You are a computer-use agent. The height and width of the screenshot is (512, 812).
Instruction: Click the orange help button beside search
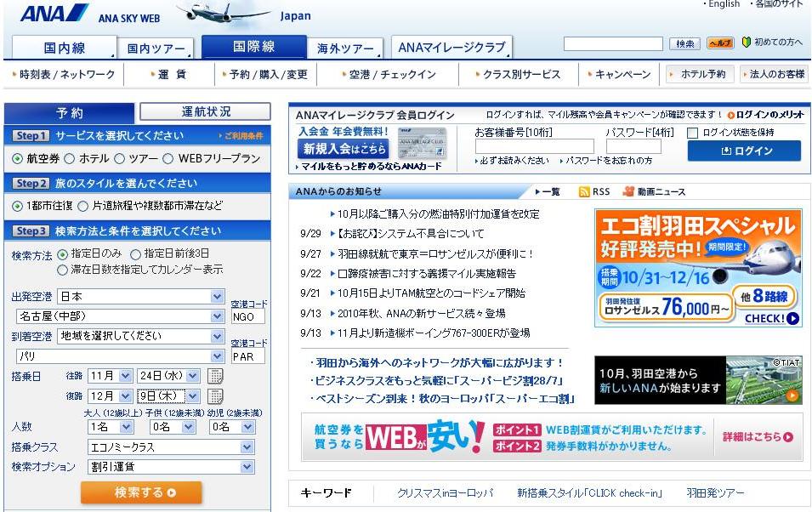(720, 43)
